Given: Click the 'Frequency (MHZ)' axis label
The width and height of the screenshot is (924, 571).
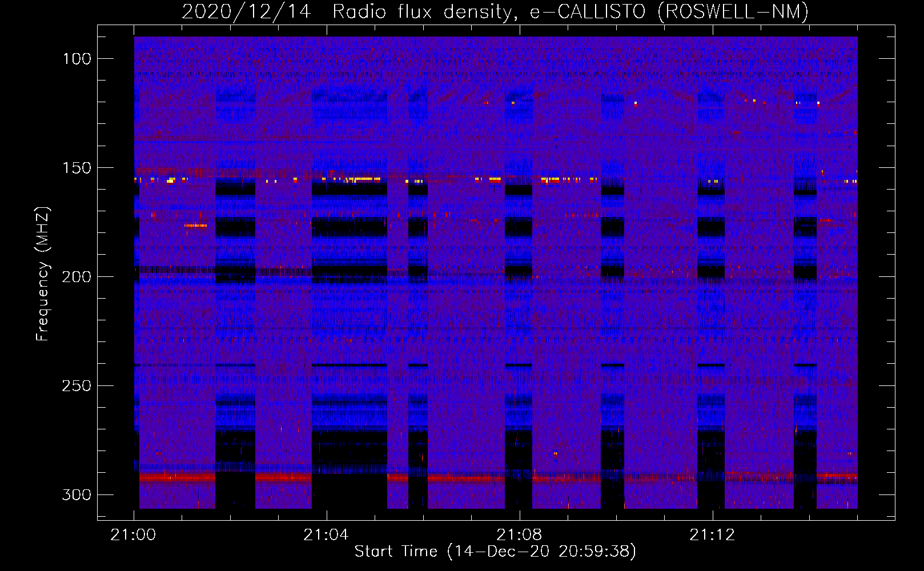Looking at the screenshot, I should point(43,274).
